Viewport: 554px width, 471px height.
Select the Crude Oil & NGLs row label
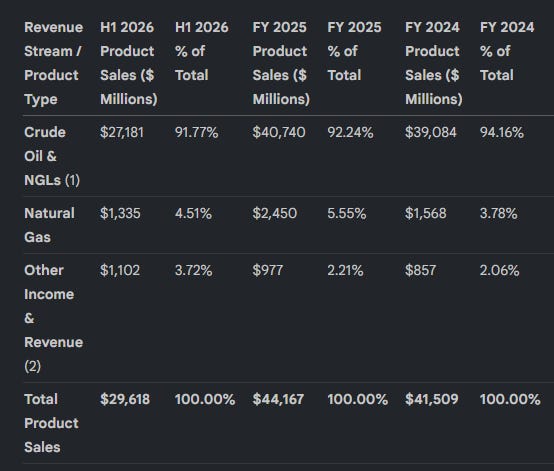(x=52, y=156)
